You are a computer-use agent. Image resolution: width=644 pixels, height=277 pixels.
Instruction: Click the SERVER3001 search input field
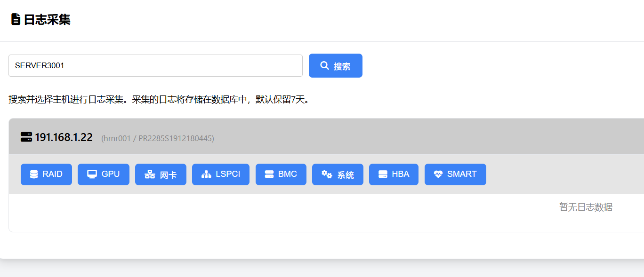155,65
